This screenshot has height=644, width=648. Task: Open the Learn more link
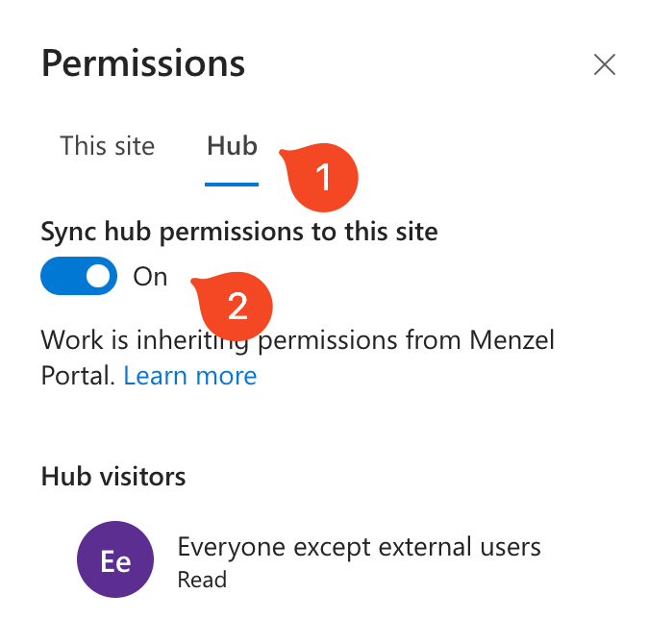pyautogui.click(x=190, y=375)
